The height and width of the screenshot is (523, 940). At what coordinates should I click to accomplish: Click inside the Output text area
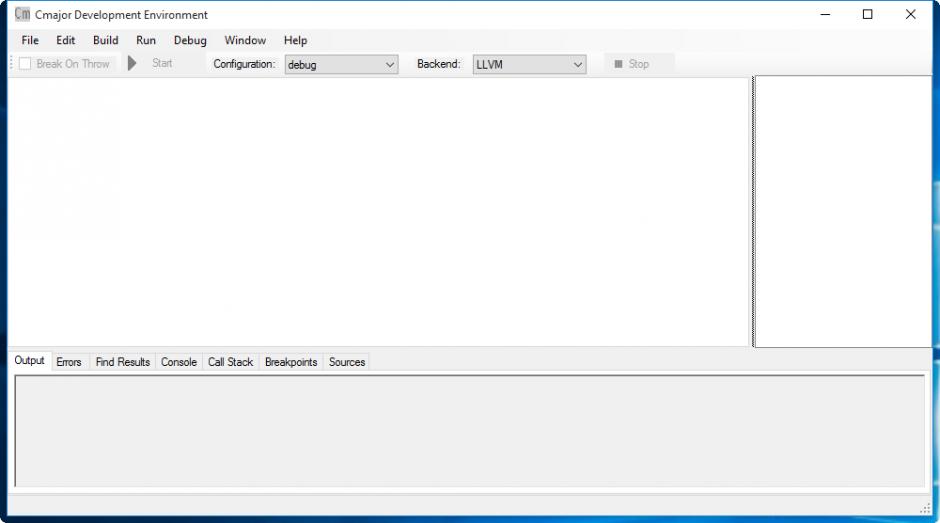click(x=469, y=431)
